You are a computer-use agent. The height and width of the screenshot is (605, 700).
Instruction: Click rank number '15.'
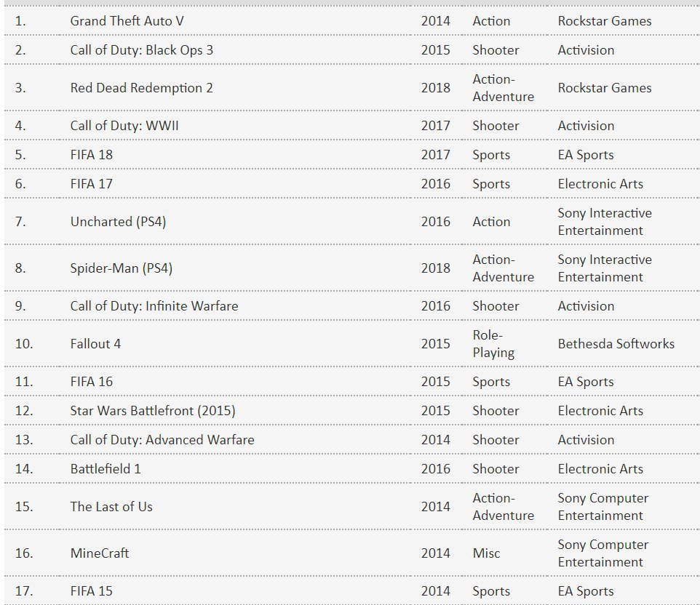[24, 507]
